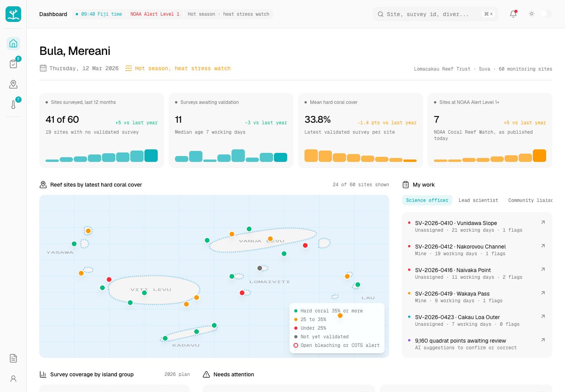565x392 pixels.
Task: Click the 'Hard coral 35% or more' legend entry
Action: point(328,311)
